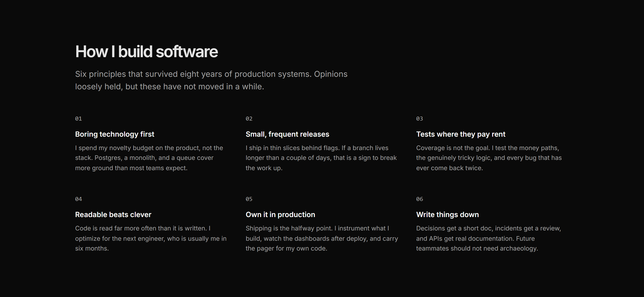Select the "Readable beats clever" title
Screen dimensions: 644x297
(x=113, y=215)
